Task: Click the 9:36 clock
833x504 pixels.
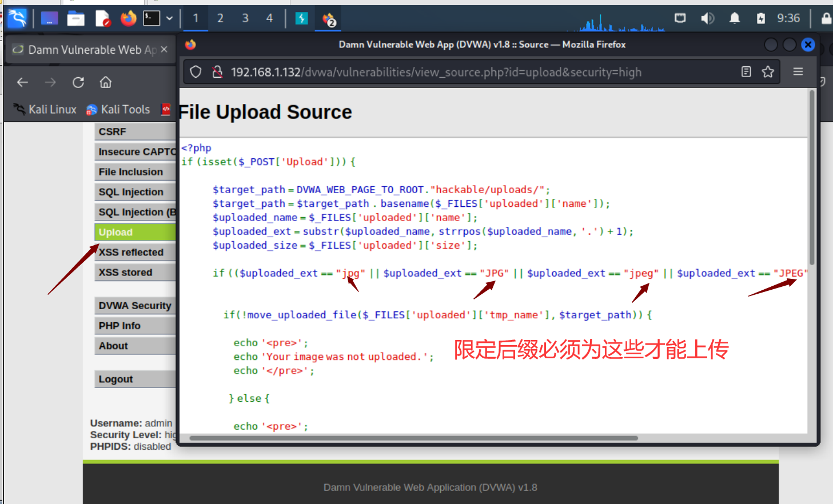Action: coord(788,18)
